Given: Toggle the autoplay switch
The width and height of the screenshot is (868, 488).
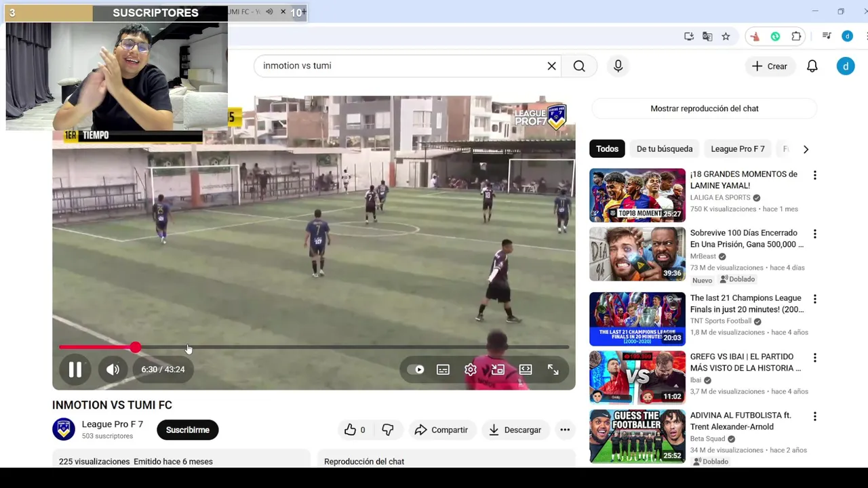Looking at the screenshot, I should click(416, 369).
